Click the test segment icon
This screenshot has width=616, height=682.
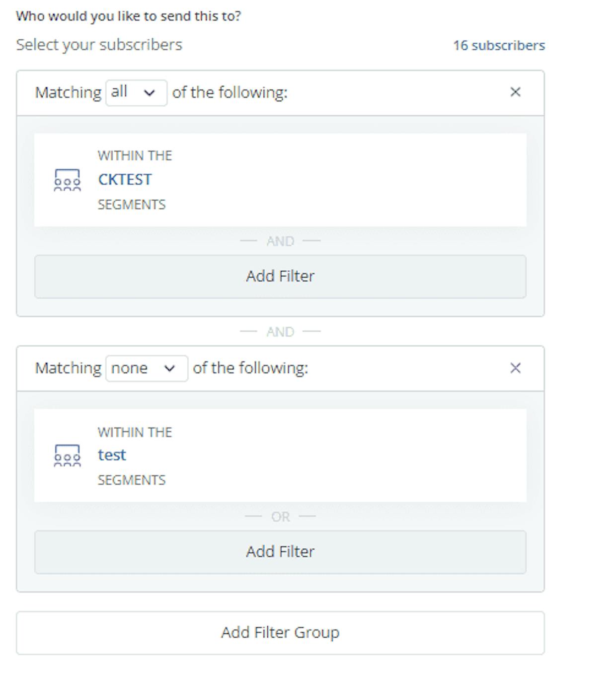tap(67, 455)
